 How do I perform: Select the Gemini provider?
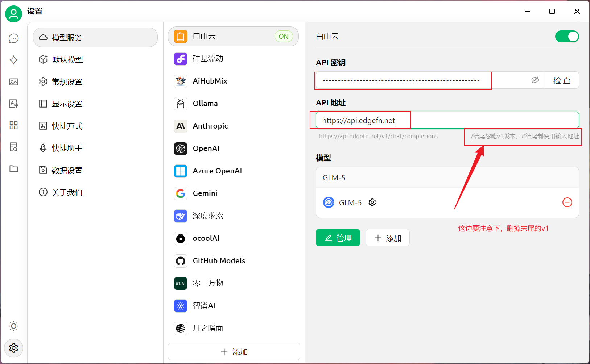pos(233,193)
